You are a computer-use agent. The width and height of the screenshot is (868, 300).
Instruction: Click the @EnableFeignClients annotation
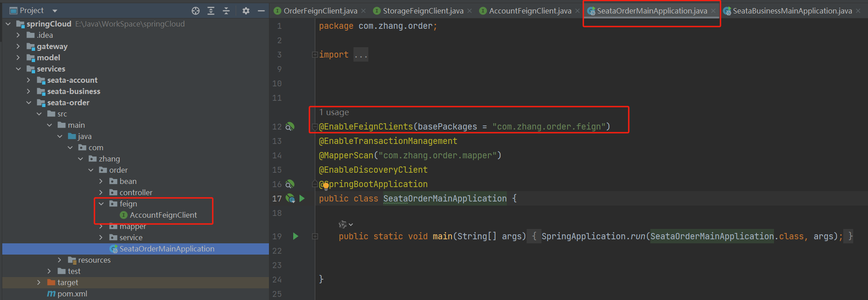click(366, 127)
